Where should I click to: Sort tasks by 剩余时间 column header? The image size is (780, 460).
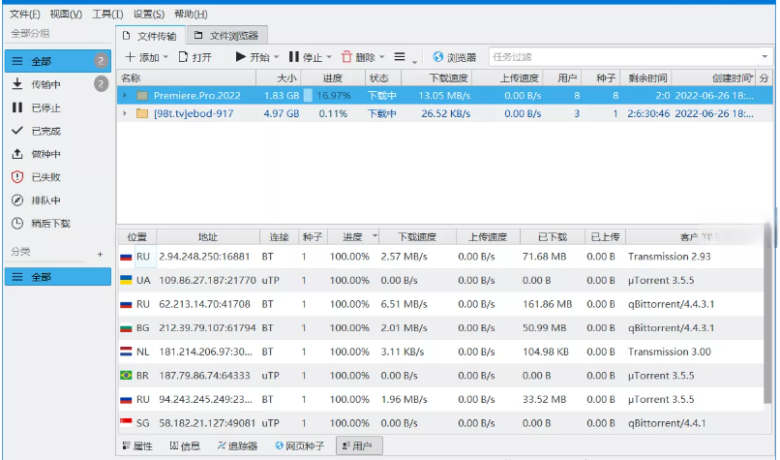[646, 78]
